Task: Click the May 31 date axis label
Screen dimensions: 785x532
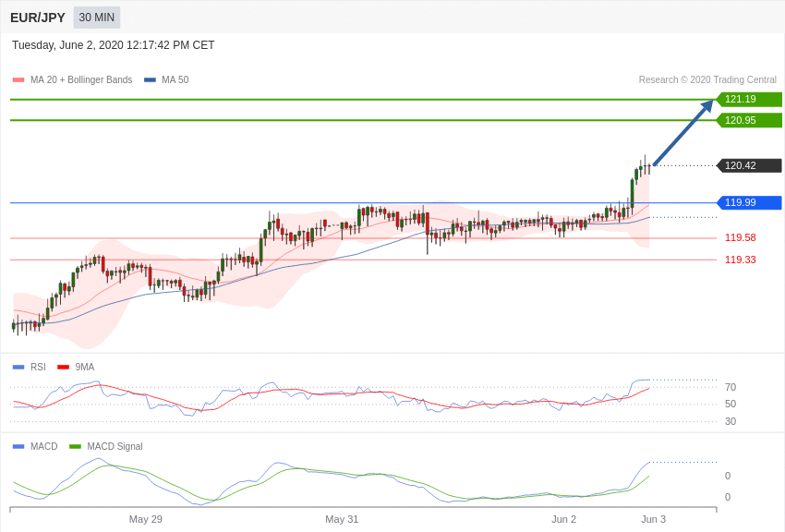Action: pyautogui.click(x=342, y=519)
